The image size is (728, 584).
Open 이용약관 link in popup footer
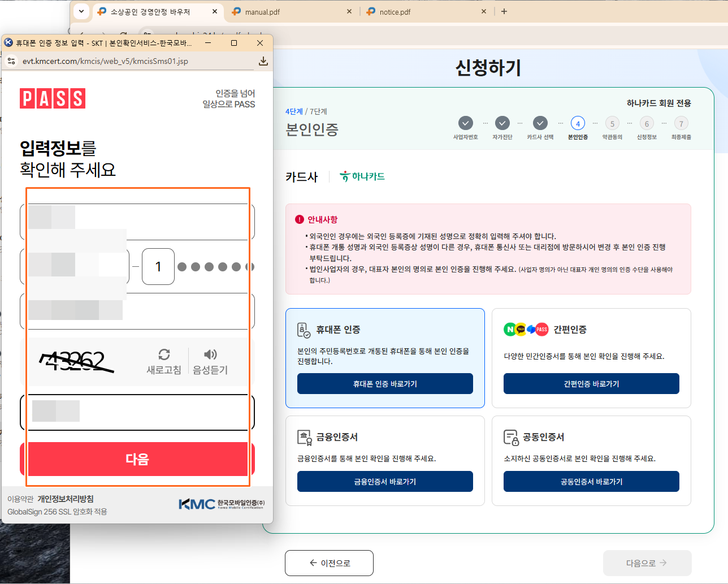tap(20, 499)
